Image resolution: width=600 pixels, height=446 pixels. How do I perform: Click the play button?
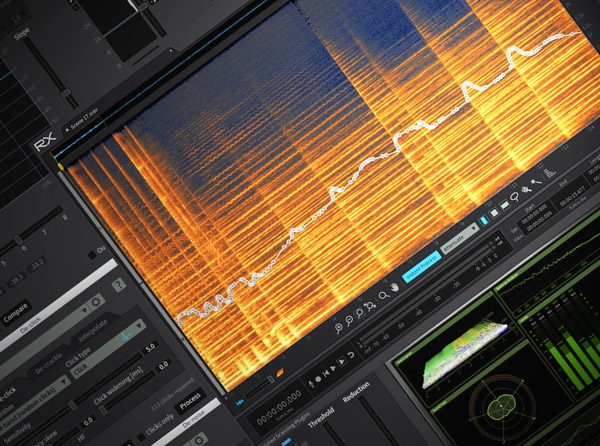coord(333,368)
